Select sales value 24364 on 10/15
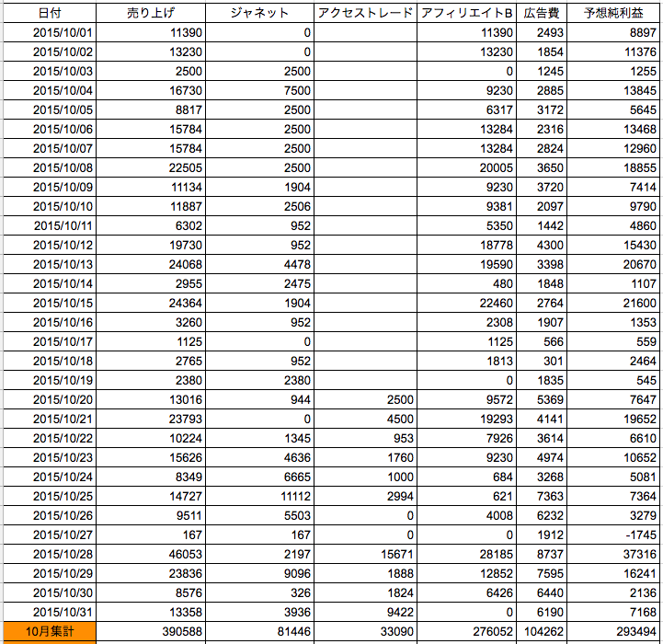This screenshot has height=644, width=663. [151, 303]
